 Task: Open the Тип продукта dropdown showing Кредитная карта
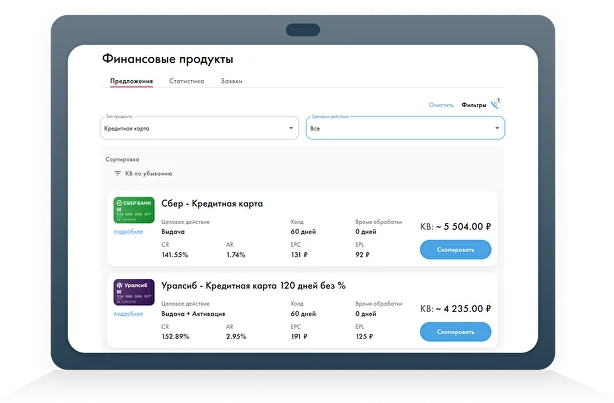point(199,128)
